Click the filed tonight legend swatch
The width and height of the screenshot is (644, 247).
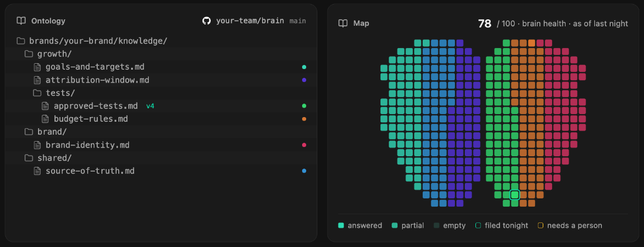478,225
